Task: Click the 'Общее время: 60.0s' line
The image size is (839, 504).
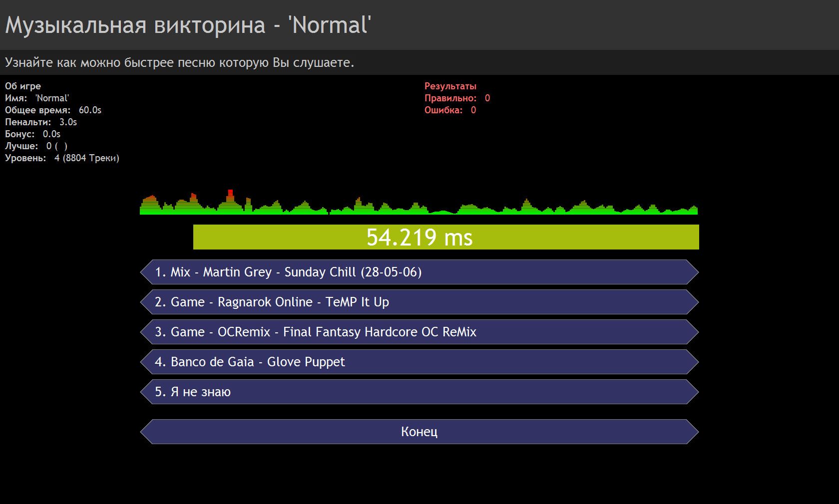Action: pyautogui.click(x=53, y=110)
